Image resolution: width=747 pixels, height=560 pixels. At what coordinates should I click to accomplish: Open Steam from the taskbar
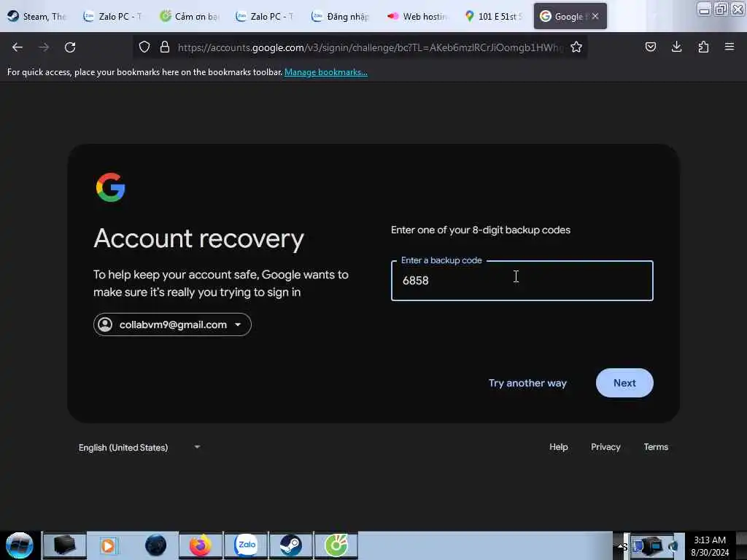(x=290, y=545)
